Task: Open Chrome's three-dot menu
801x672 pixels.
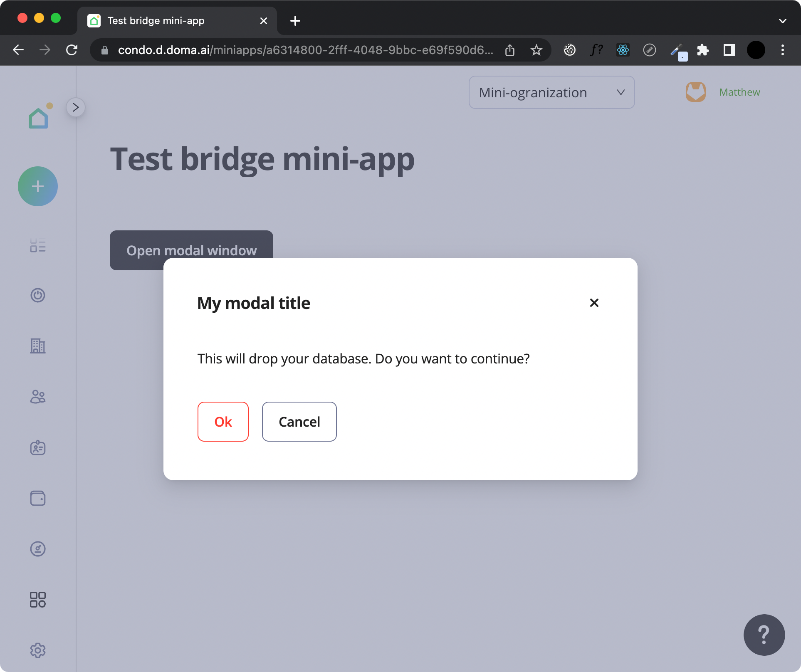Action: pos(782,50)
